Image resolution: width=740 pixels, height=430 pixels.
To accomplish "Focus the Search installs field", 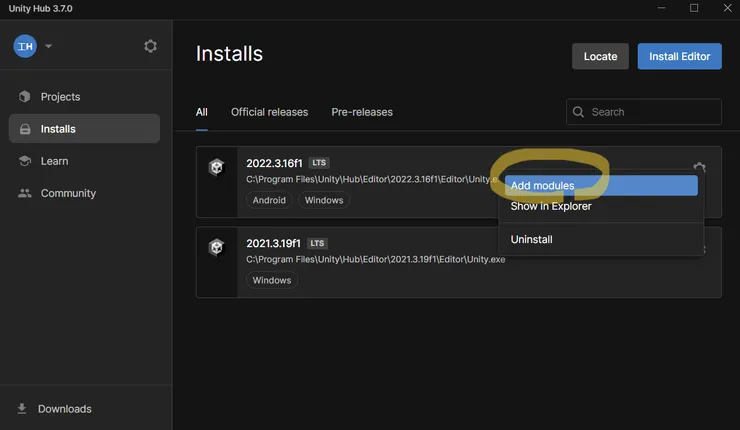I will click(644, 112).
